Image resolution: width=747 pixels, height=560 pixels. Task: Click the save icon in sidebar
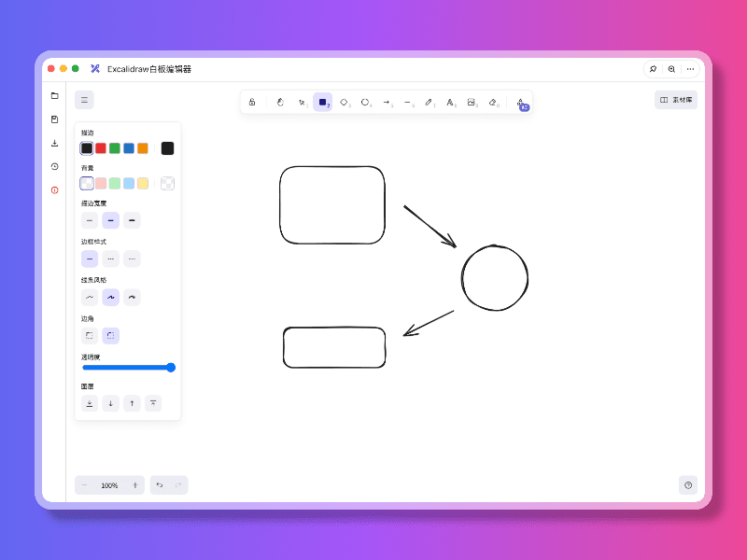[55, 119]
